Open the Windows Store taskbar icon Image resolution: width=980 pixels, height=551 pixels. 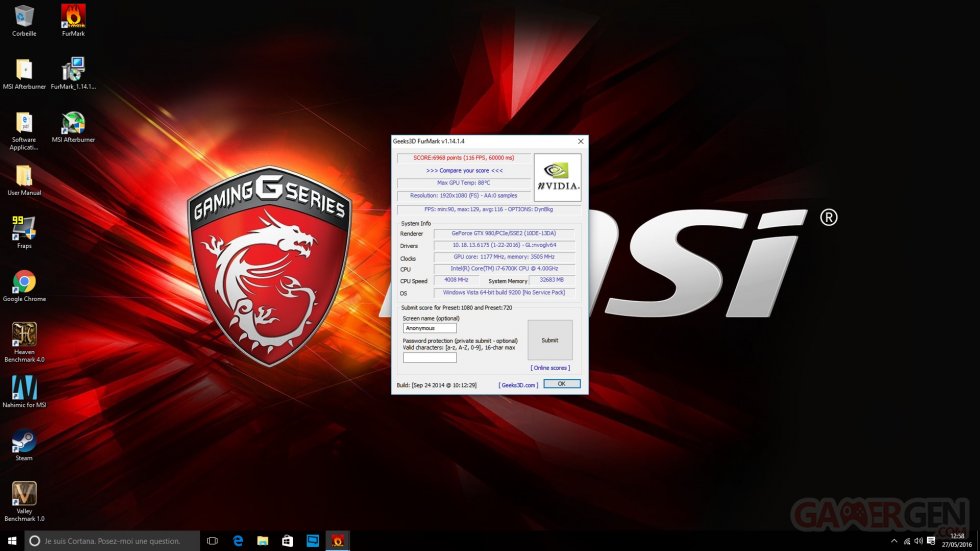(288, 540)
